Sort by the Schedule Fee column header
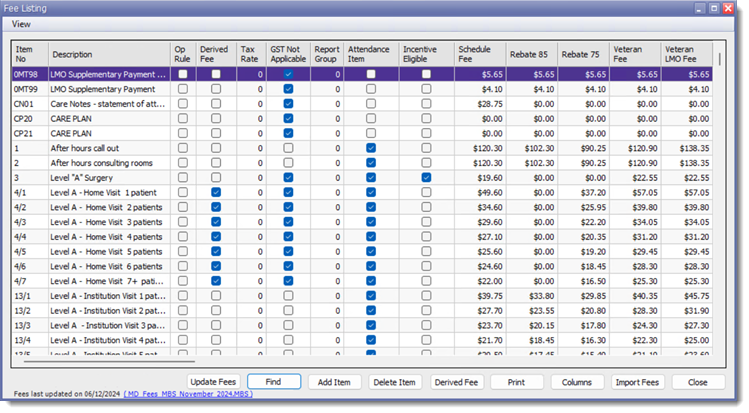 [477, 54]
